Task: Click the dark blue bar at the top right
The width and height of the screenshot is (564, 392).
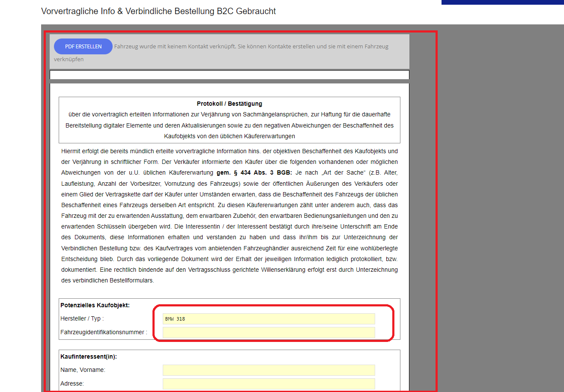Action: point(503,2)
